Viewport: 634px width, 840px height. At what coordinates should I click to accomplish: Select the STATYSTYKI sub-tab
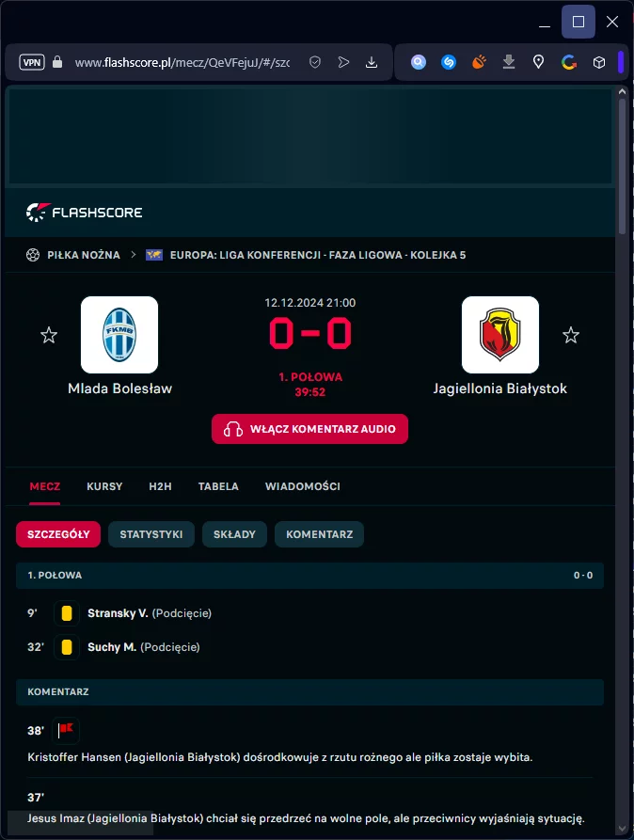(x=151, y=534)
